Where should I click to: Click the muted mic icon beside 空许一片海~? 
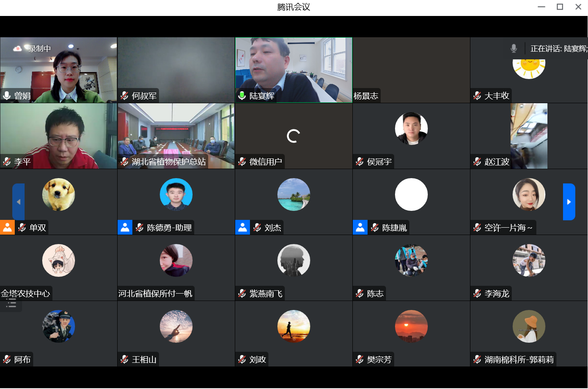pyautogui.click(x=477, y=228)
